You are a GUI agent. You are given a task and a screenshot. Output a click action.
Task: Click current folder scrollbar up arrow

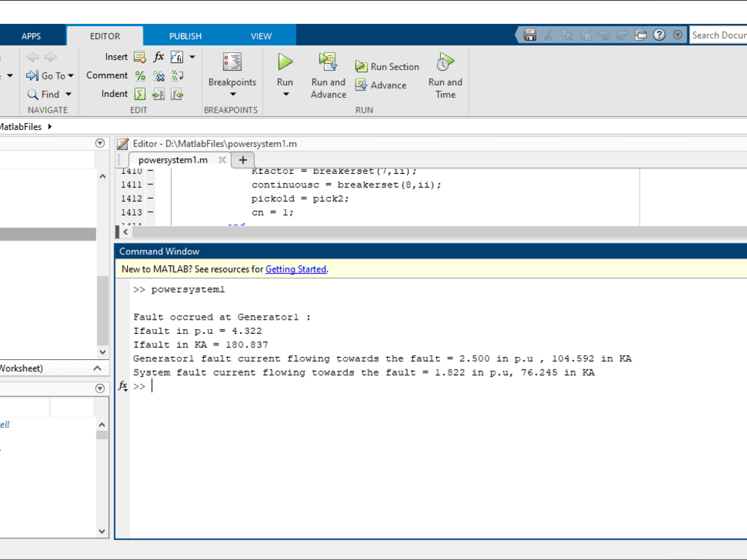pyautogui.click(x=102, y=176)
